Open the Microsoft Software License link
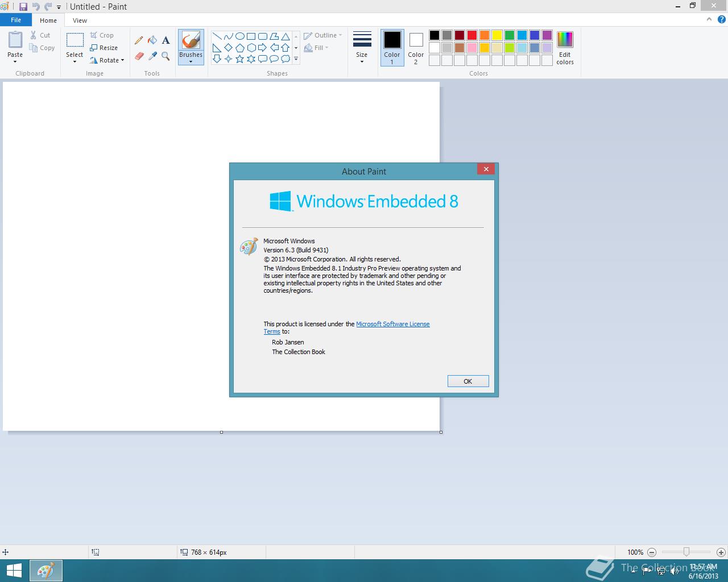Image resolution: width=728 pixels, height=582 pixels. [x=393, y=324]
